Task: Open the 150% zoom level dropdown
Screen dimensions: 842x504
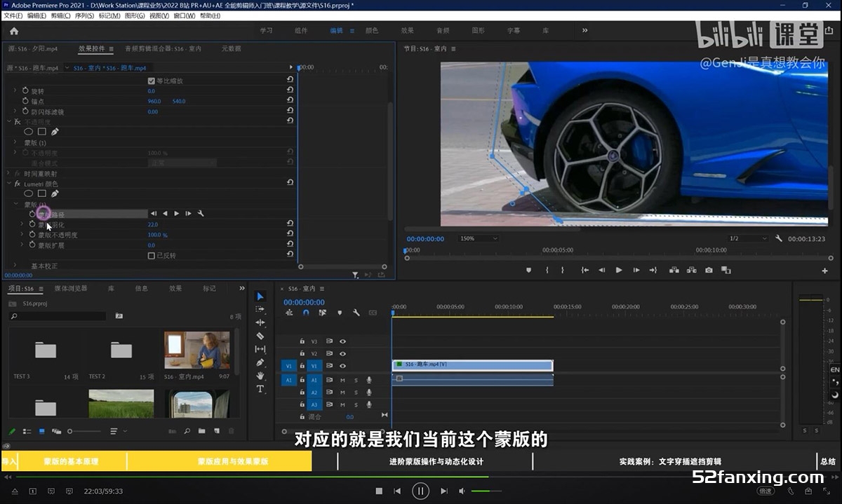Action: click(x=479, y=239)
